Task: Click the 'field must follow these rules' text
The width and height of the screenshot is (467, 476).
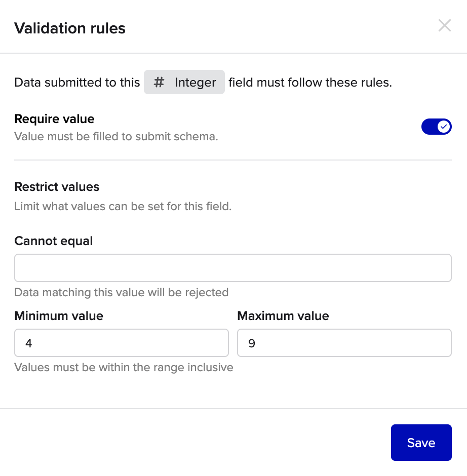Action: pos(310,83)
